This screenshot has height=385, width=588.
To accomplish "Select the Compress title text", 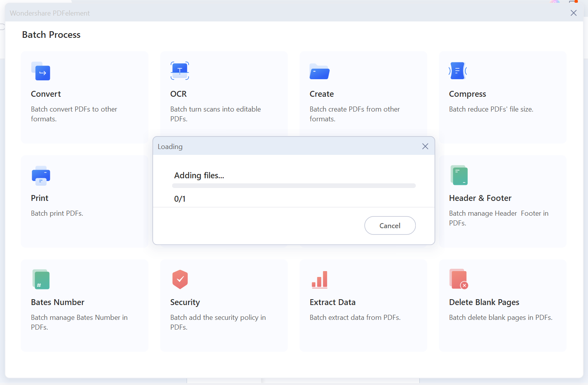I will pos(467,94).
